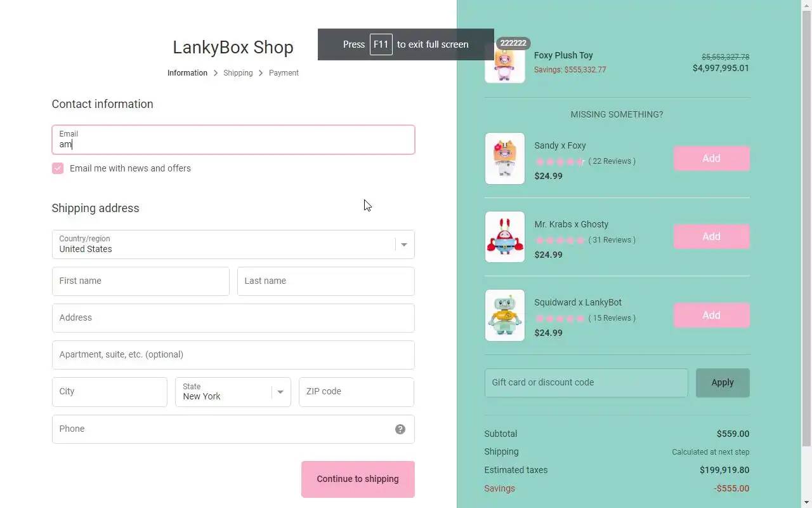
Task: Apply the gift card or discount code
Action: point(723,383)
